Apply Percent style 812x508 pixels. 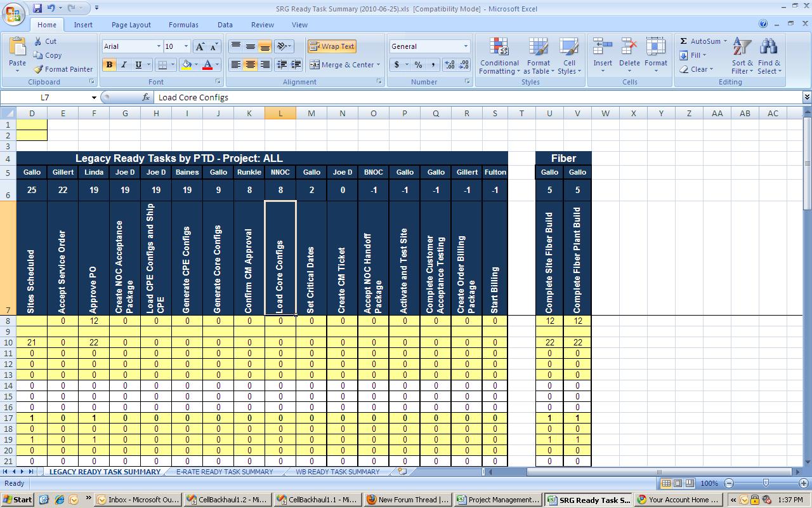(x=418, y=65)
